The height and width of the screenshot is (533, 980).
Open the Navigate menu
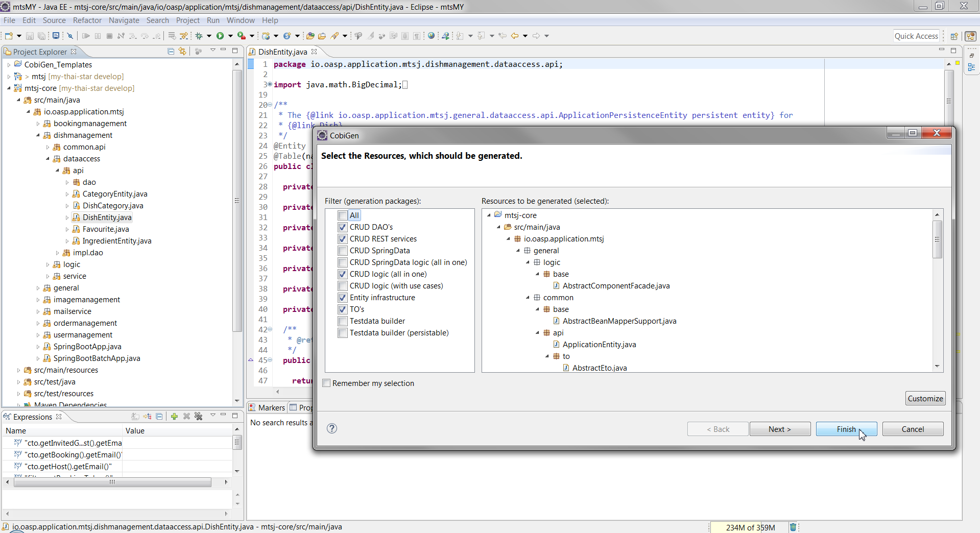pos(124,20)
